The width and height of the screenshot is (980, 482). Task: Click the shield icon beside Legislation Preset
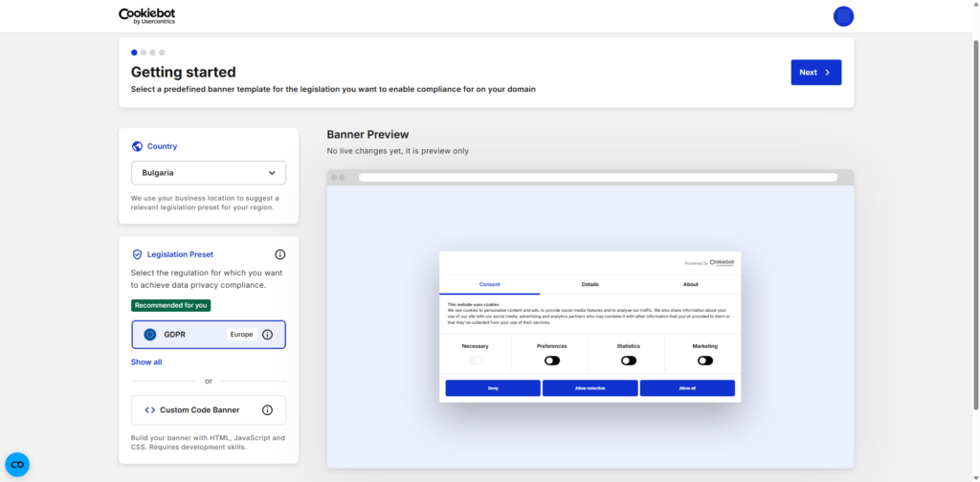(137, 254)
